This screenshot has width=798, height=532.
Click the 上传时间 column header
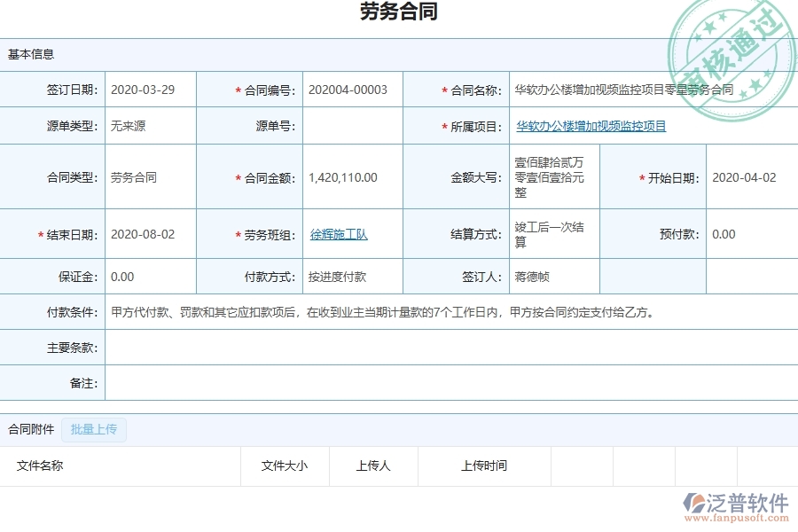coord(480,465)
